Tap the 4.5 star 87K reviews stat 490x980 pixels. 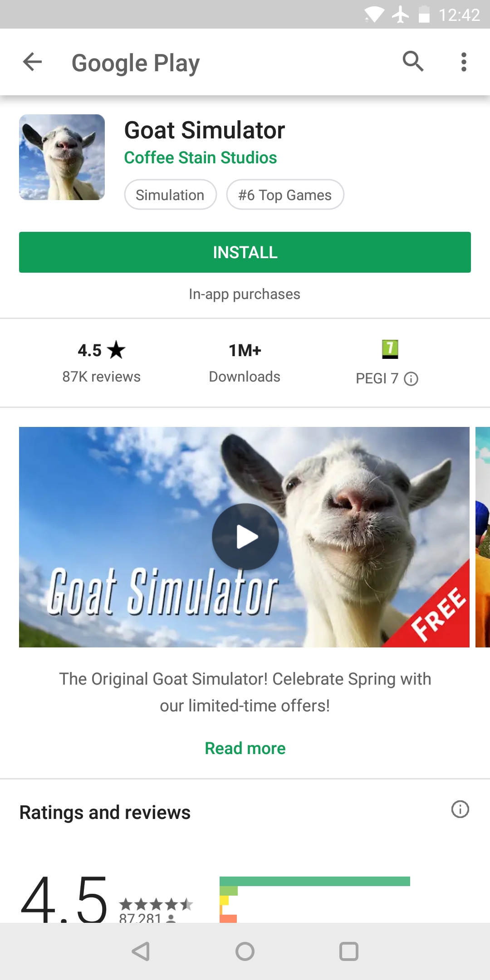(102, 363)
